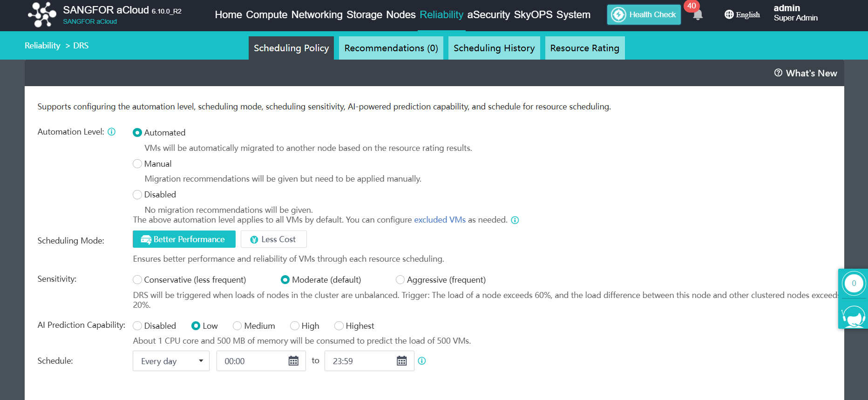
Task: Open the Every day schedule dropdown
Action: point(171,361)
